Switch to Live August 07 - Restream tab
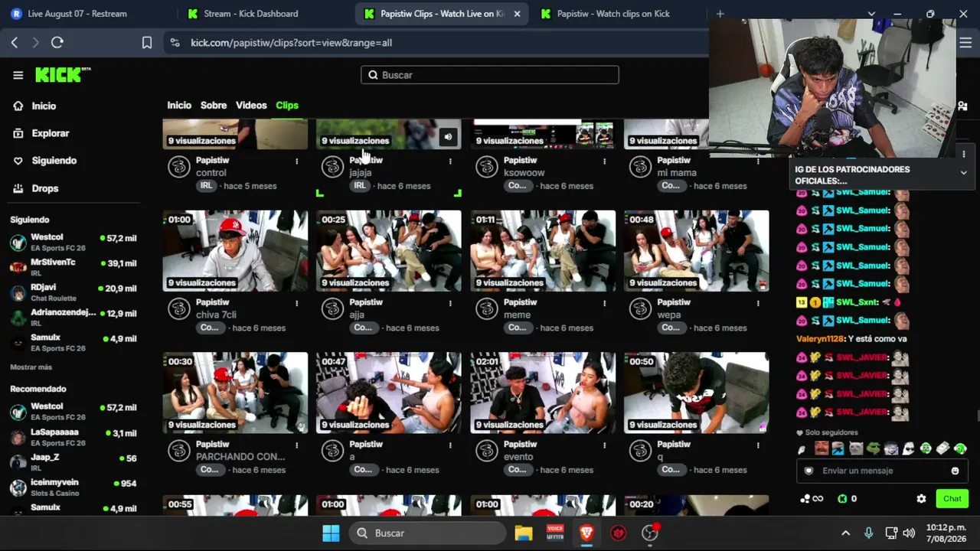 click(x=86, y=14)
